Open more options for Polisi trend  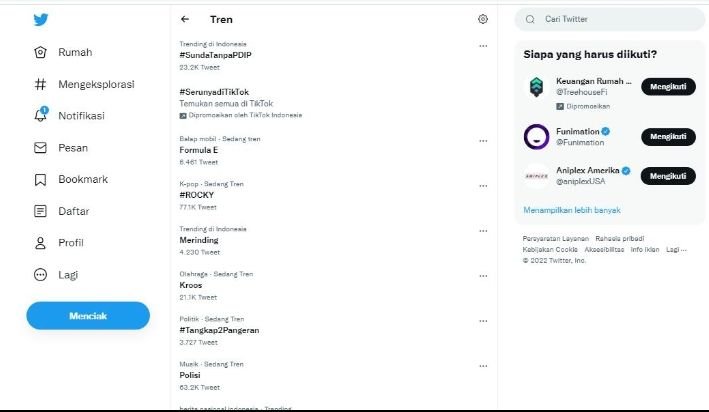(x=483, y=366)
